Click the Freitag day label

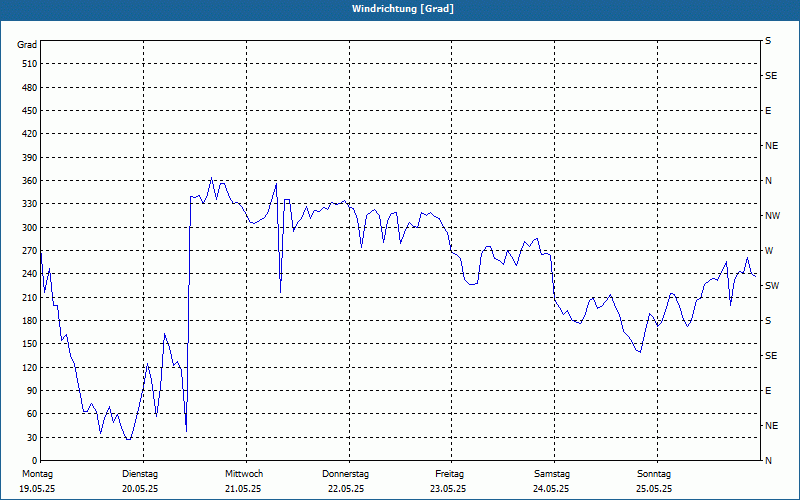click(449, 474)
